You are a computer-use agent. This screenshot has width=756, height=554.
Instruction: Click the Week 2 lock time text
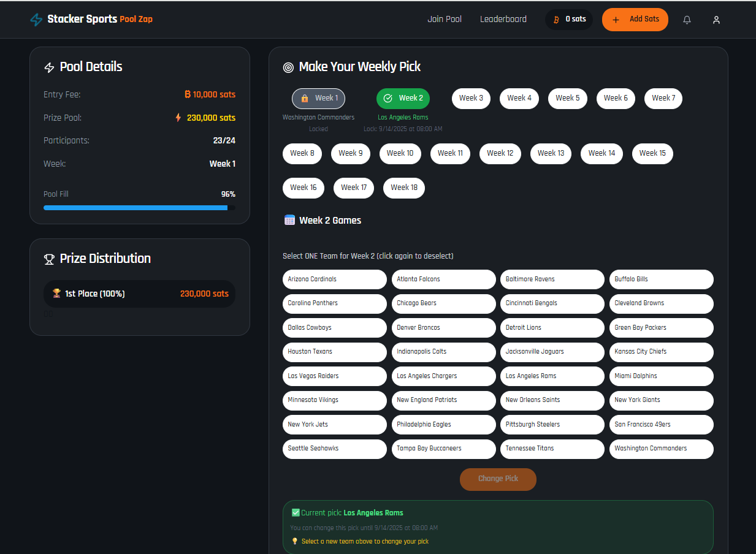tap(403, 129)
